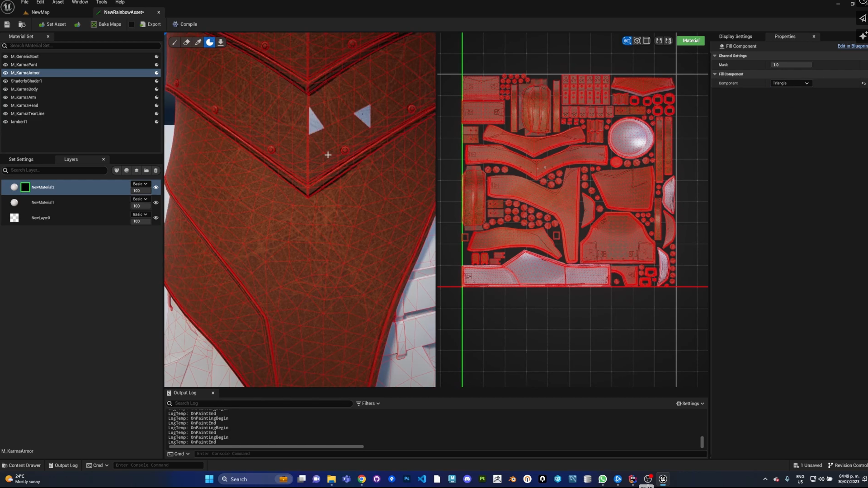Toggle visibility of M_KarmaHead material

(x=5, y=106)
